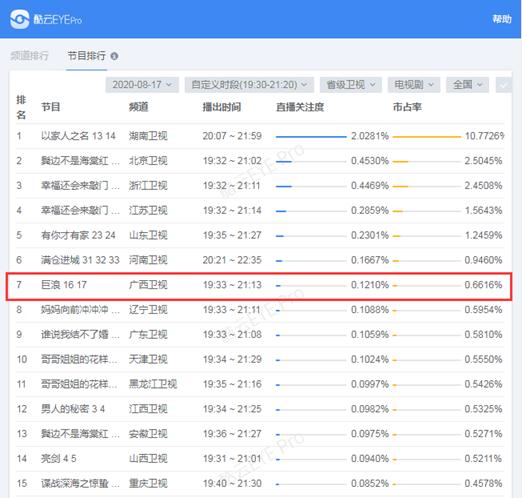Click 广西卫视 channel cell
The height and width of the screenshot is (498, 522).
(148, 285)
